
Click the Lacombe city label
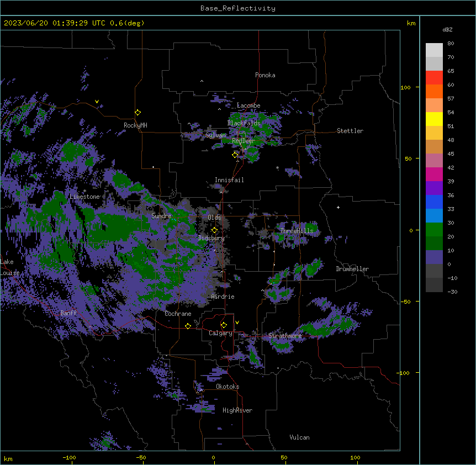pos(248,105)
